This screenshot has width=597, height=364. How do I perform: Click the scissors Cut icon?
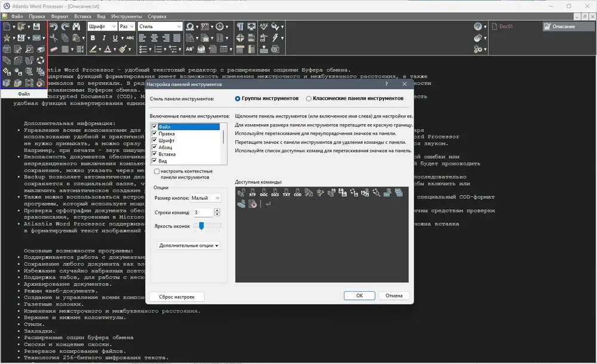click(54, 38)
